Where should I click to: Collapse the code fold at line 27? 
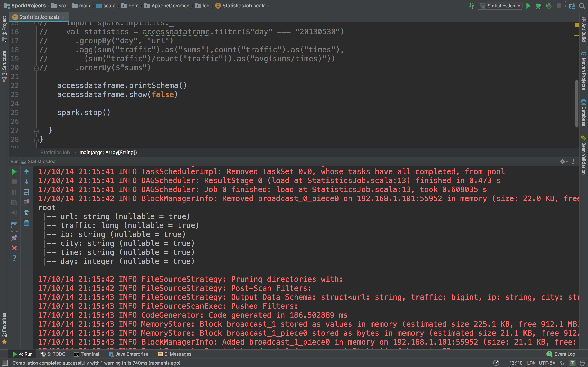(x=37, y=131)
